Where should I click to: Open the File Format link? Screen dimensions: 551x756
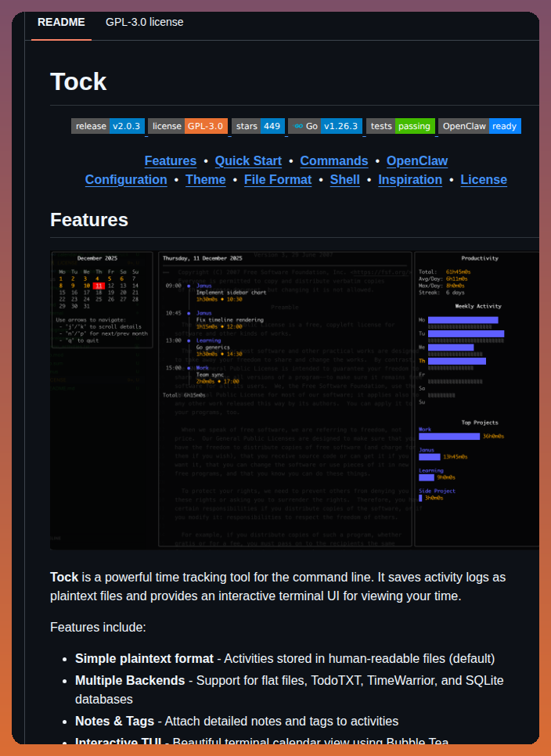click(278, 179)
